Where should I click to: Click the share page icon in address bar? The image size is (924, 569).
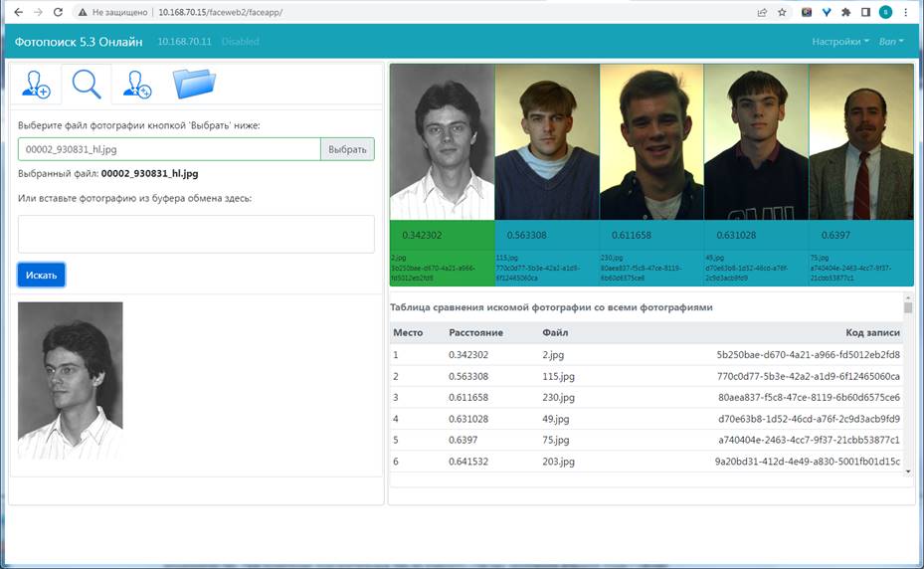762,13
